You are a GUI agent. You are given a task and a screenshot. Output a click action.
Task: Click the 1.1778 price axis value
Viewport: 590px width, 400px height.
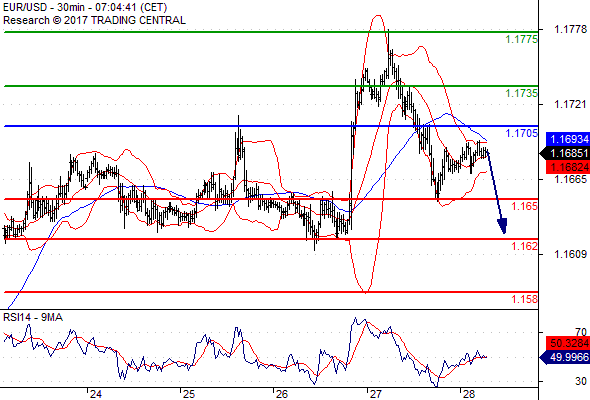(x=570, y=29)
